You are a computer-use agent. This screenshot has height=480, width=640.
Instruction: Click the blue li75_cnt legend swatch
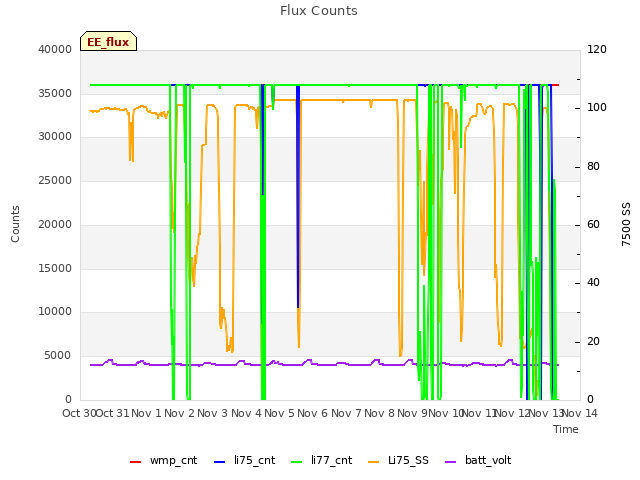(x=219, y=462)
